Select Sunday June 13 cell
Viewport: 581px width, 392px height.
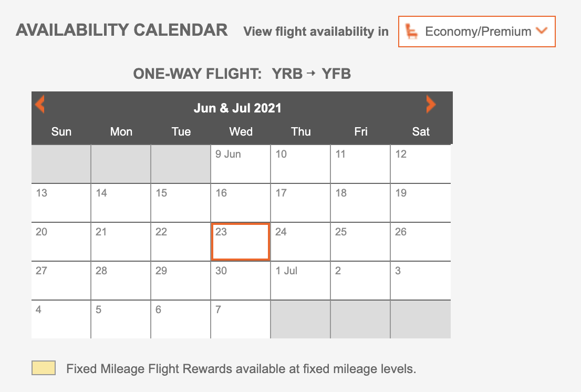(61, 203)
